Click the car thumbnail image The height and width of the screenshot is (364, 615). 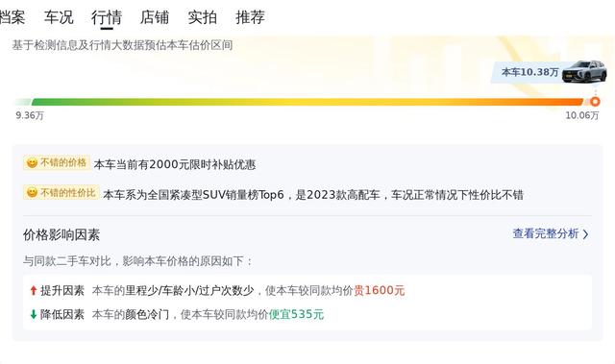click(584, 72)
